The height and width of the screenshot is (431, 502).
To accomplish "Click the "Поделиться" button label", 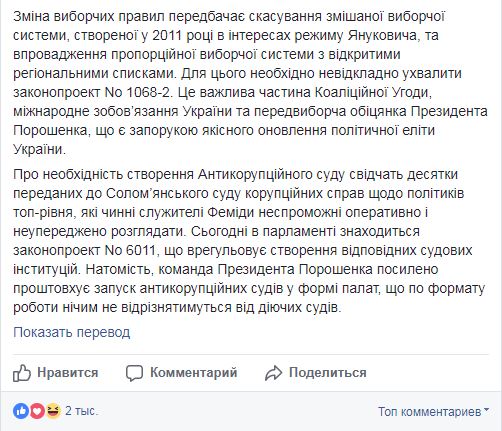I will click(x=328, y=372).
